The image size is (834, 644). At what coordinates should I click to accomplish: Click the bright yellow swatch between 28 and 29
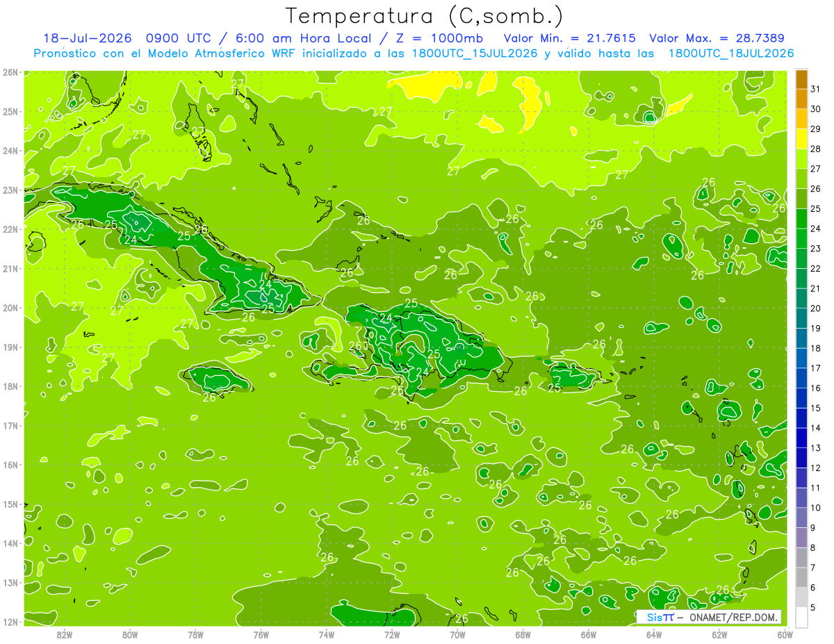coord(801,139)
